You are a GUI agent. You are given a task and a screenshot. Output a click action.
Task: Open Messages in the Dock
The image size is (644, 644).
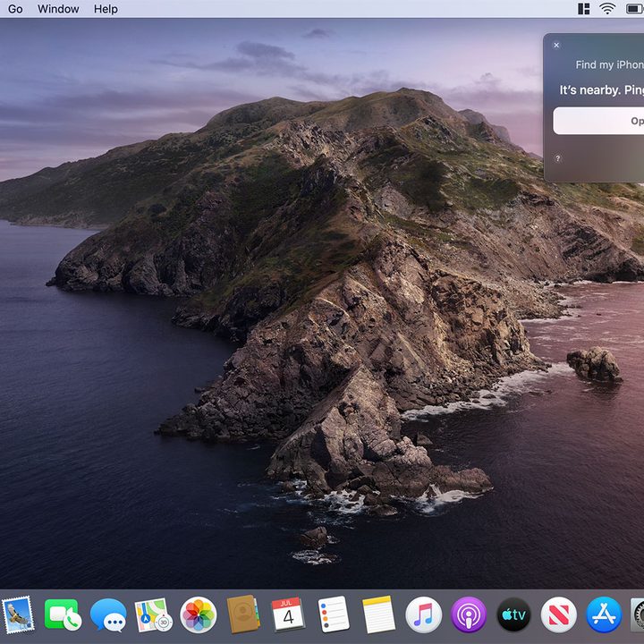108,614
